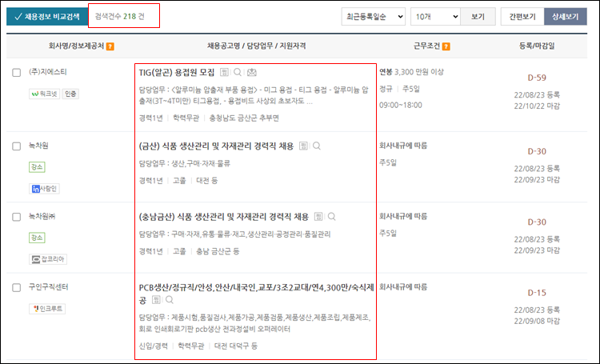600x364 pixels.
Task: Click the 22/09/08 마감 date
Action: pyautogui.click(x=537, y=321)
